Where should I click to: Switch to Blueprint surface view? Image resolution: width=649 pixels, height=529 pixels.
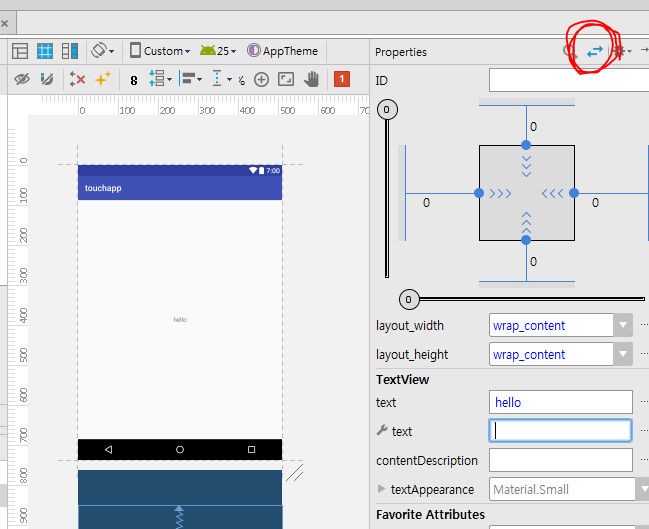pos(45,51)
